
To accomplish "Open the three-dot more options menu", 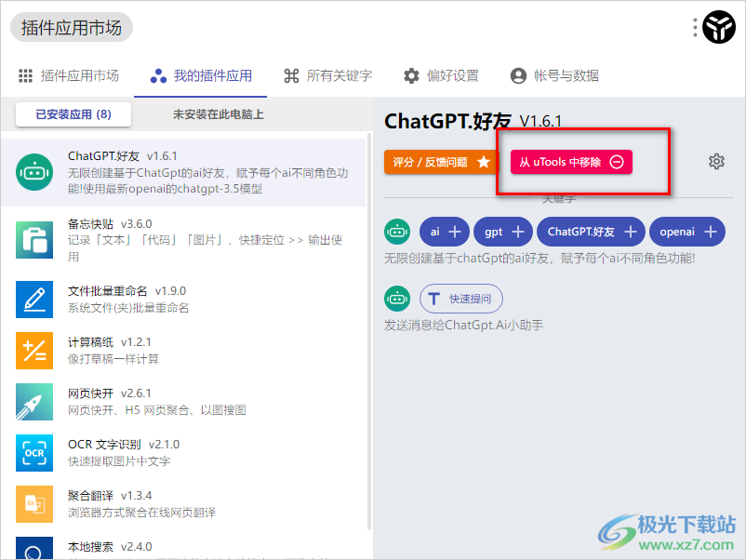I will (x=695, y=28).
